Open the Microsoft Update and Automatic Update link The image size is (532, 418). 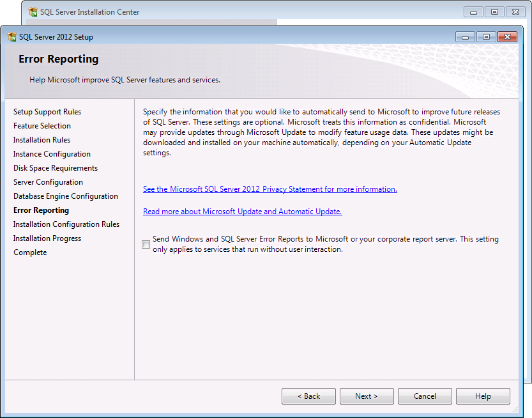[x=242, y=212]
